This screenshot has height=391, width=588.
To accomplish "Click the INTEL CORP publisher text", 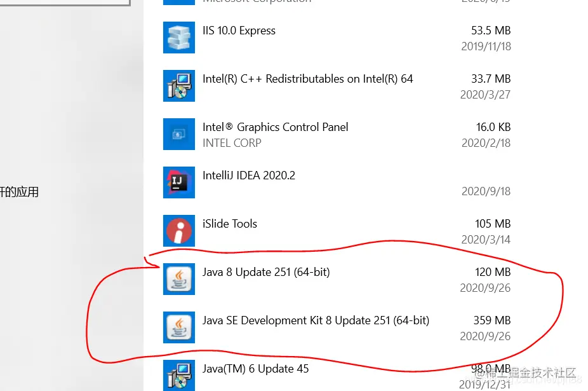I will tap(232, 143).
